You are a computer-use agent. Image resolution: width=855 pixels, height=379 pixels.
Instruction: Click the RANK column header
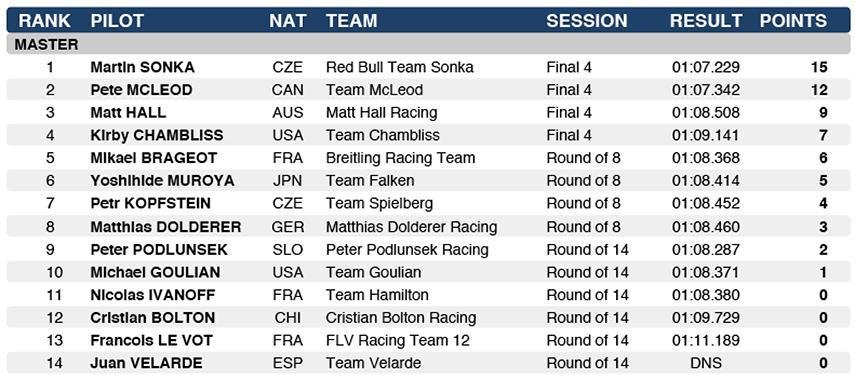click(44, 21)
